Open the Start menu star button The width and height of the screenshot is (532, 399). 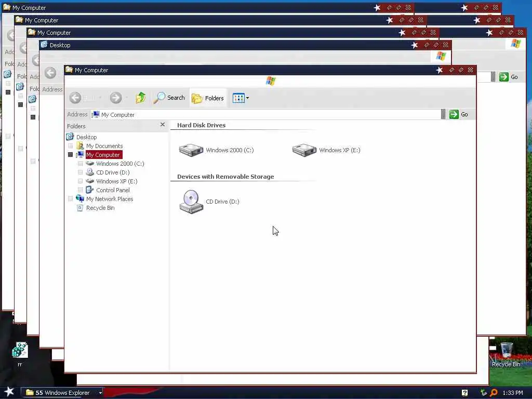coord(9,392)
